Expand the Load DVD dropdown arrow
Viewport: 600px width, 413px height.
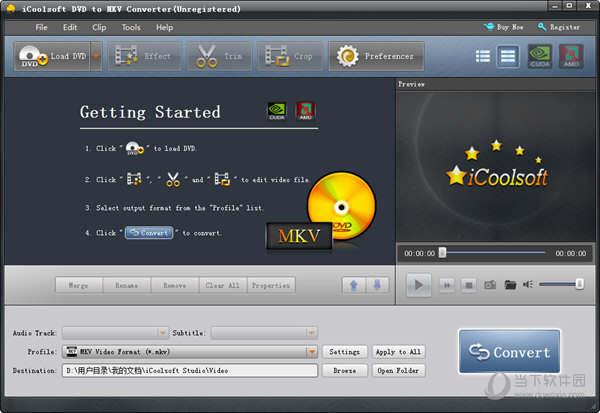tap(96, 56)
